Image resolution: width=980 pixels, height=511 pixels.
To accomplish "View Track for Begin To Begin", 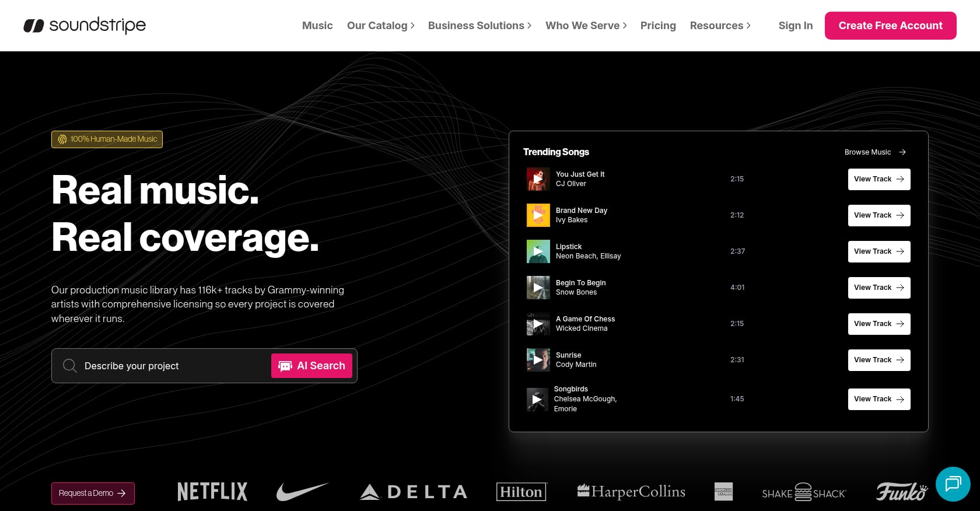I will [x=879, y=288].
